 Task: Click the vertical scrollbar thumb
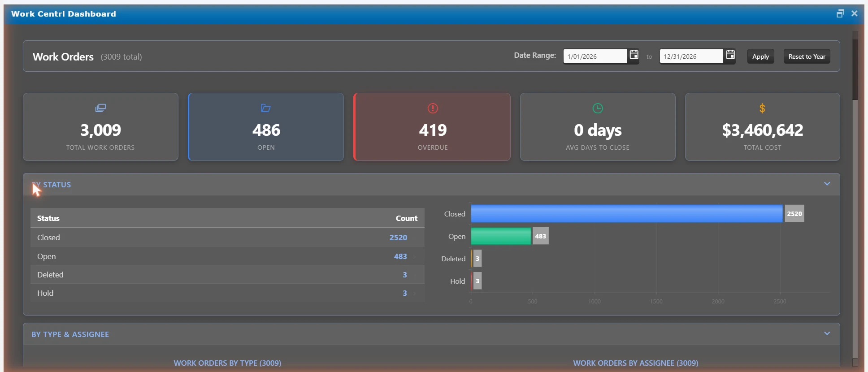point(855,69)
